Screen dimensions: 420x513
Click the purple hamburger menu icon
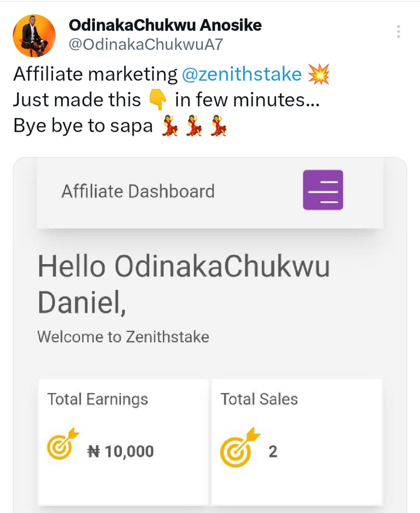click(x=323, y=190)
